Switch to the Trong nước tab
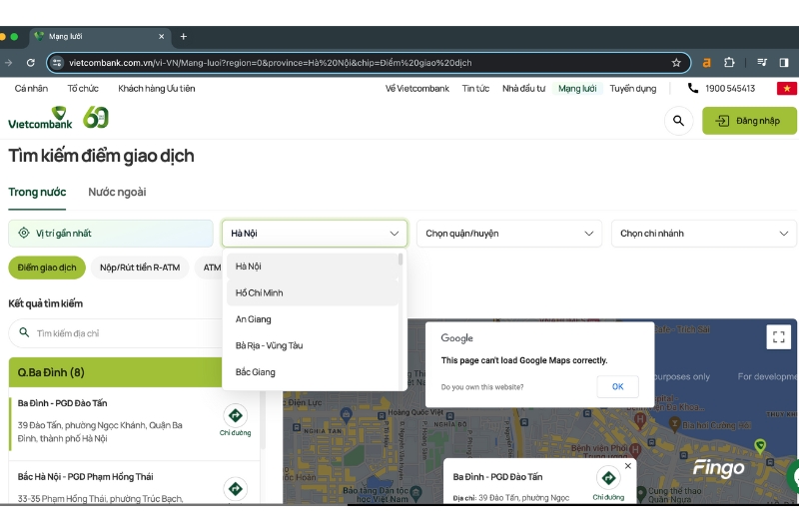This screenshot has width=799, height=532. (x=37, y=192)
